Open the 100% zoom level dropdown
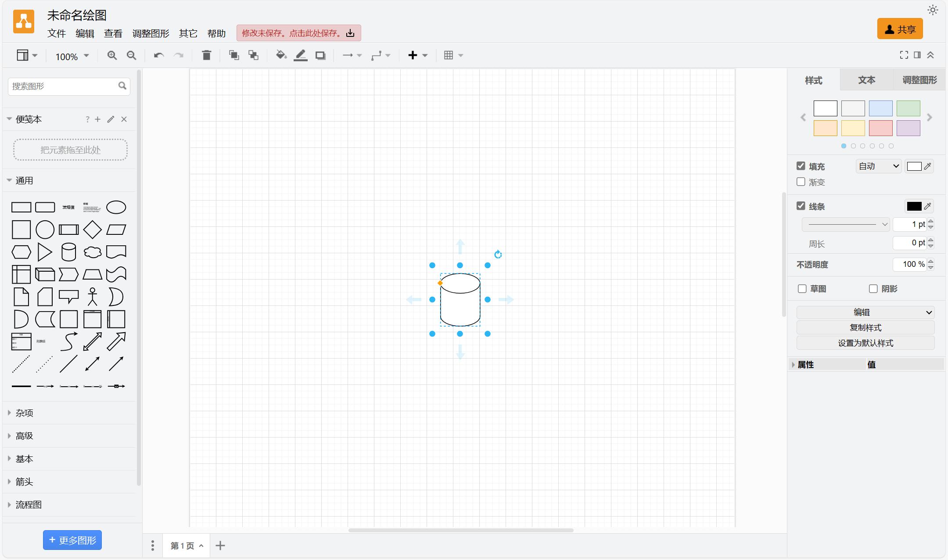Viewport: 948px width, 560px height. [x=72, y=56]
